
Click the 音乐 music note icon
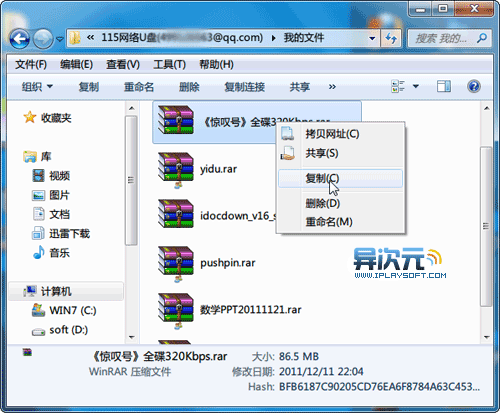39,252
